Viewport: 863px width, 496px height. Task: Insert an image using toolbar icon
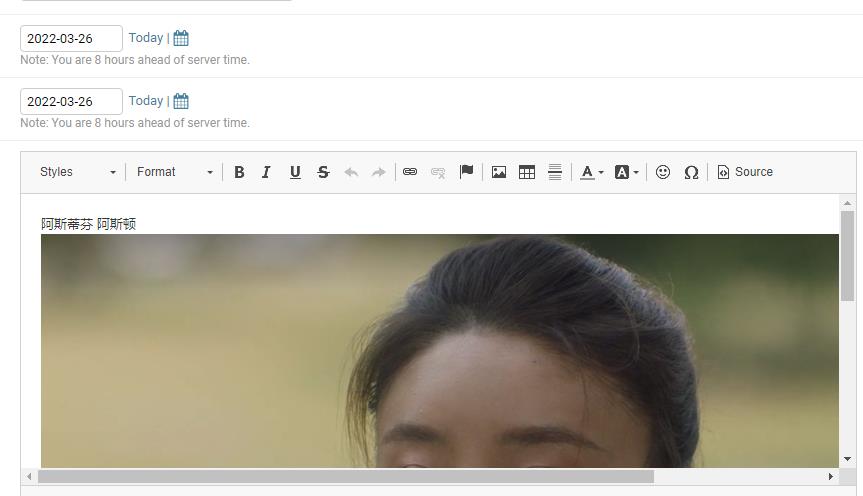tap(499, 172)
